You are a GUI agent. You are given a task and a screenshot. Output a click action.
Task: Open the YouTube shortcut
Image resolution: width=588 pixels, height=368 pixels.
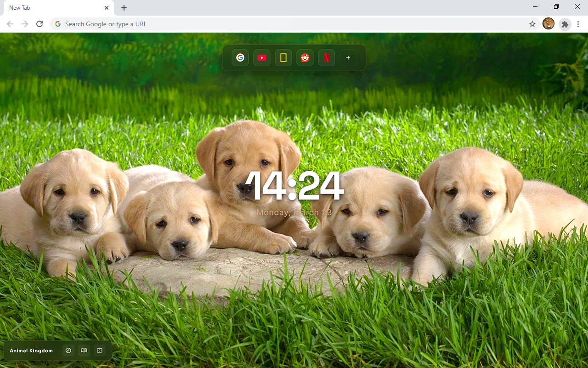[262, 58]
